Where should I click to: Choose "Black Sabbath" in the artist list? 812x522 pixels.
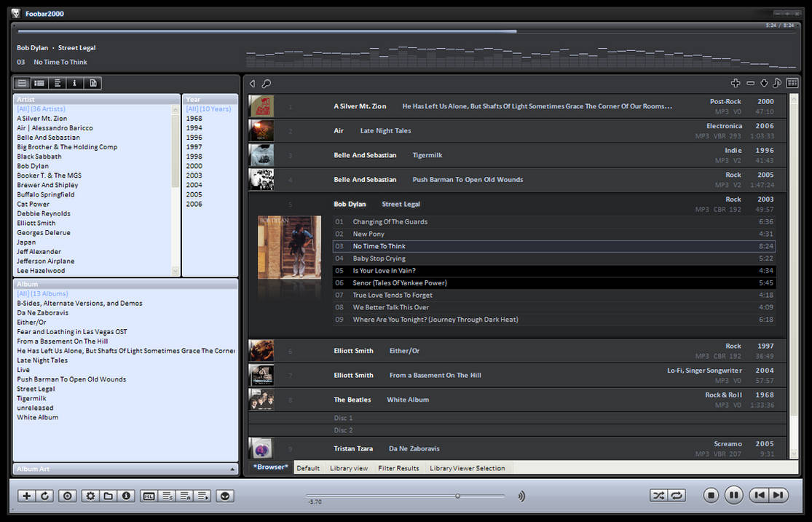39,157
